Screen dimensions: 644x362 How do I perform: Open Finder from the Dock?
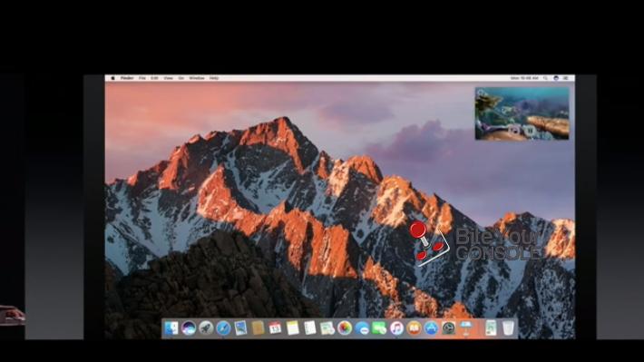[x=171, y=328]
